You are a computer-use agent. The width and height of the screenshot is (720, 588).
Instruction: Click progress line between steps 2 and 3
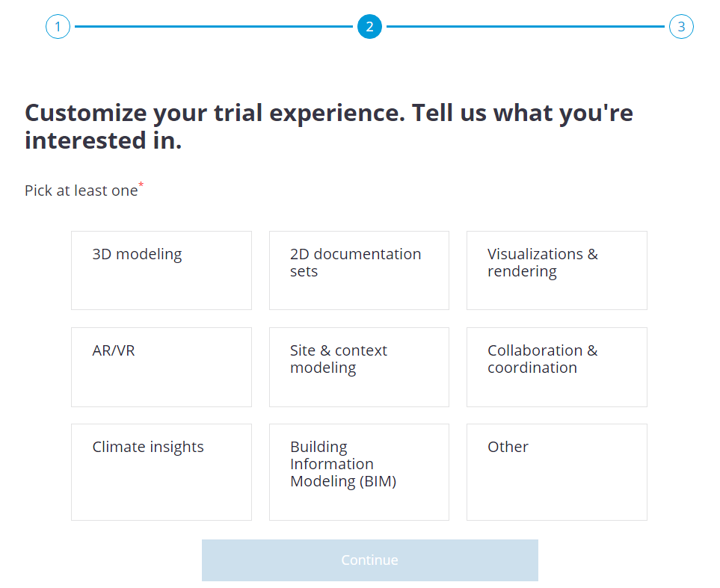pyautogui.click(x=526, y=27)
